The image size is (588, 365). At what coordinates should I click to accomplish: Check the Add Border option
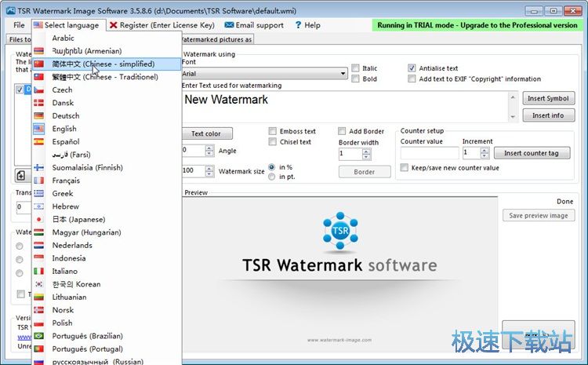tap(342, 131)
